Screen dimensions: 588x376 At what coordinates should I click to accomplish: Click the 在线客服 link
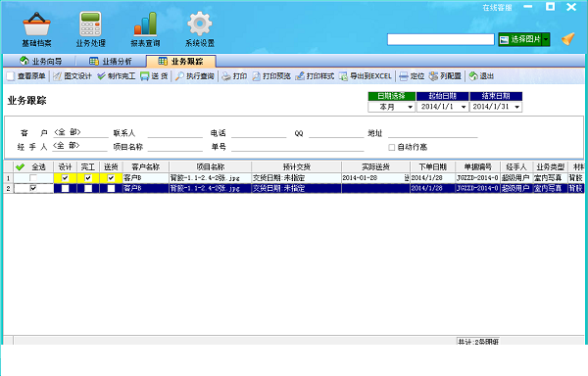click(x=497, y=8)
